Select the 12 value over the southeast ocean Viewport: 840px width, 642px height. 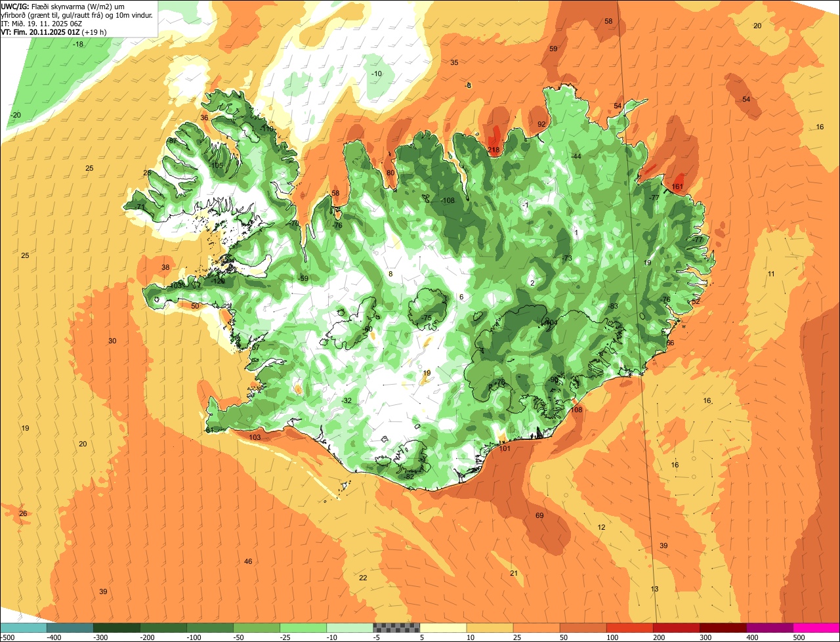tap(601, 528)
